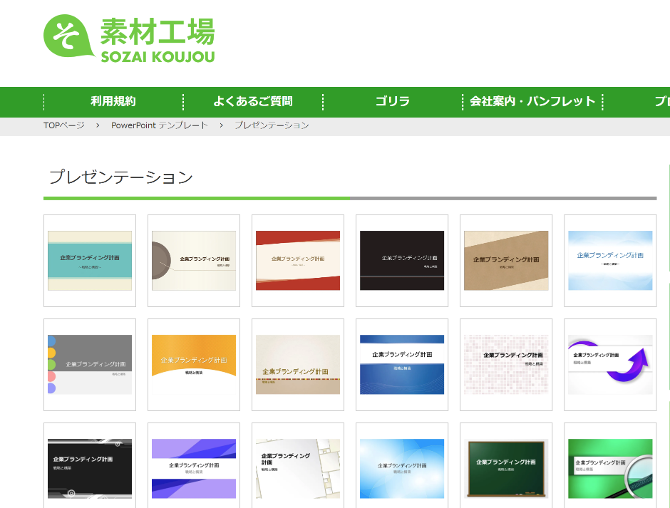Screen dimensions: 670x508
Task: Click the プレゼンテーション breadcrumb text
Action: pos(271,125)
